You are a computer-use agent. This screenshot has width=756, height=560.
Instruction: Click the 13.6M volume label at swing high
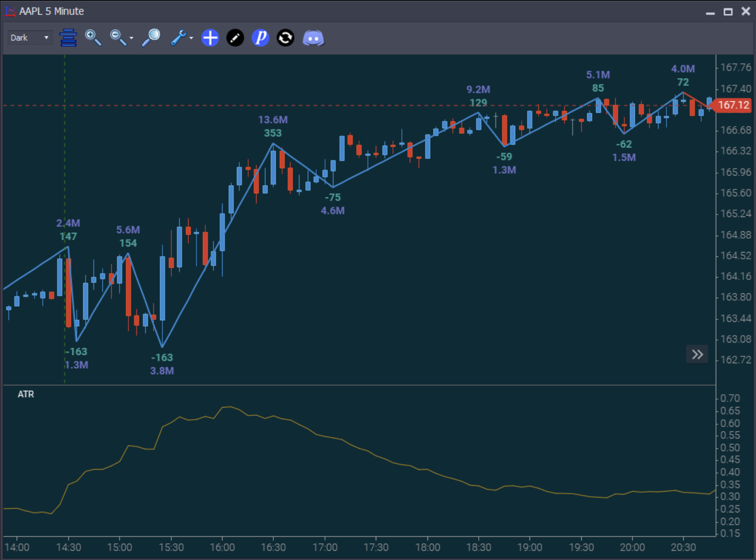pyautogui.click(x=273, y=120)
